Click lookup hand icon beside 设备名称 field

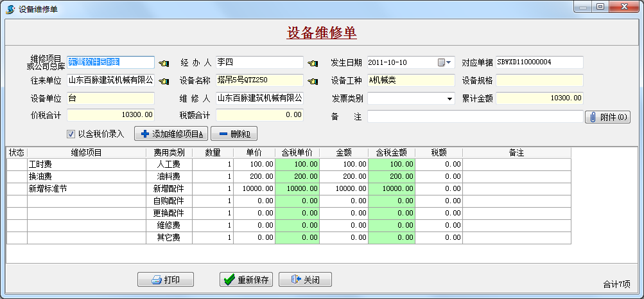point(313,81)
